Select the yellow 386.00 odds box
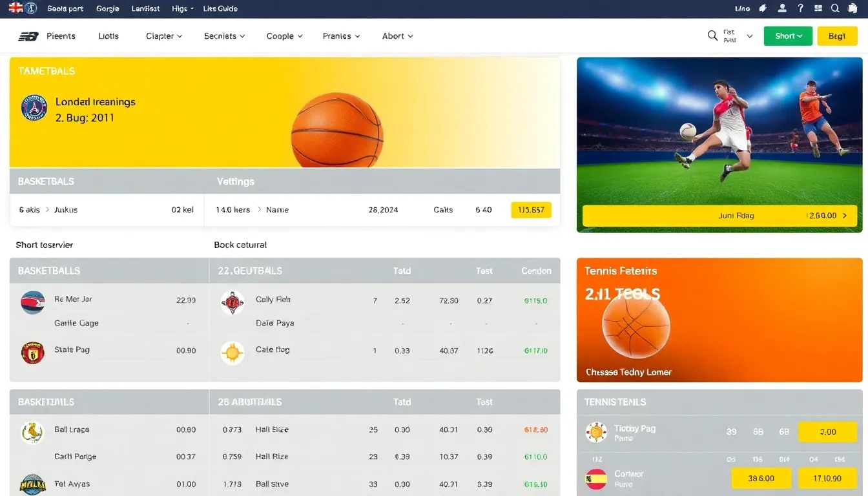 [x=761, y=479]
